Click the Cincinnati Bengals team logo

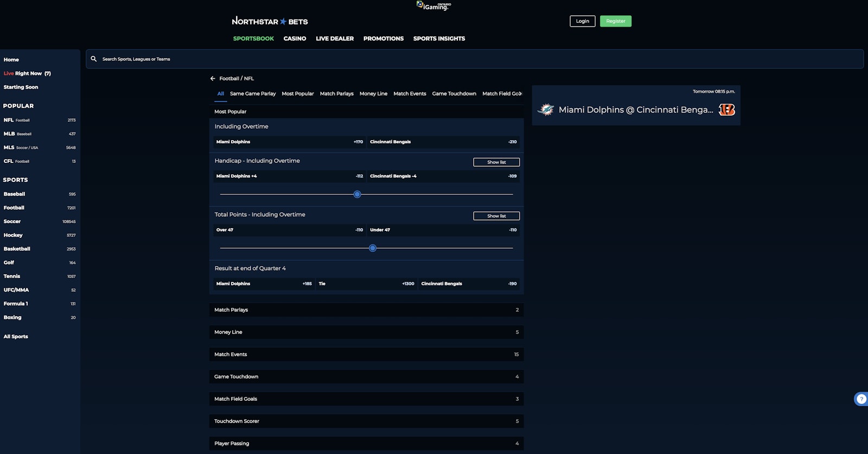click(x=727, y=110)
